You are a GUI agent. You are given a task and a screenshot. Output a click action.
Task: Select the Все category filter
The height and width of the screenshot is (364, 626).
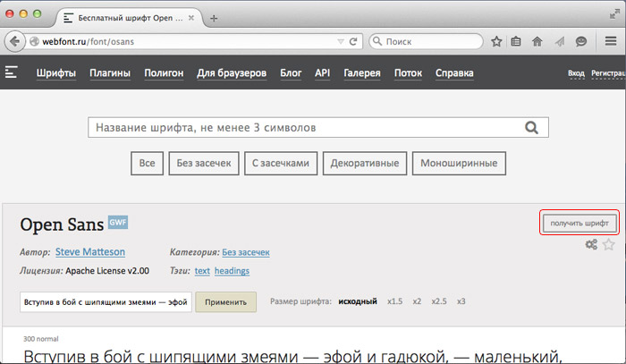click(147, 164)
